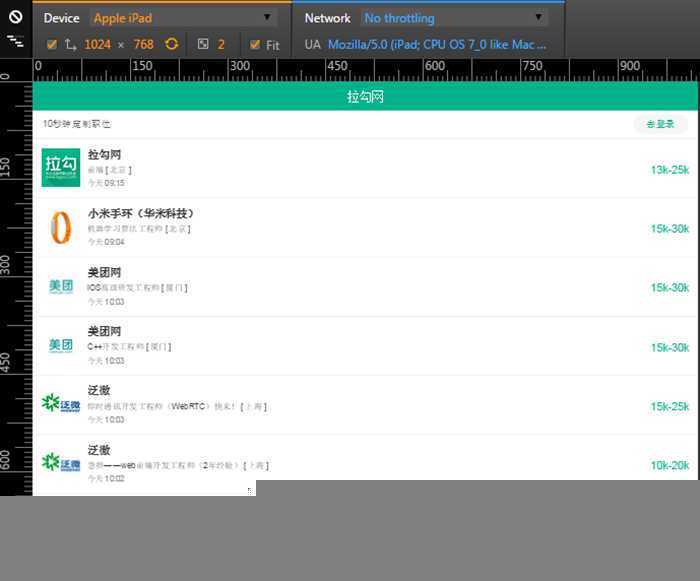Viewport: 700px width, 581px height.
Task: Open the 美团网 C++ job title
Action: [x=104, y=331]
